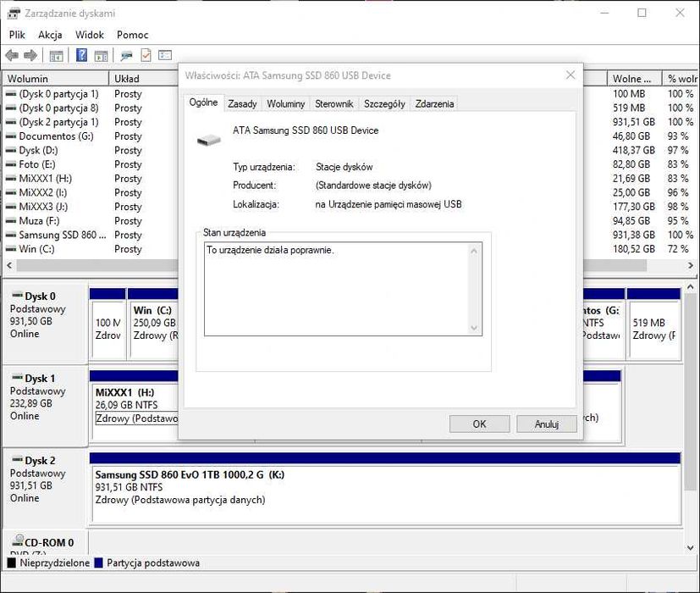Select the Ogólne tab
The height and width of the screenshot is (593, 700).
pos(204,103)
